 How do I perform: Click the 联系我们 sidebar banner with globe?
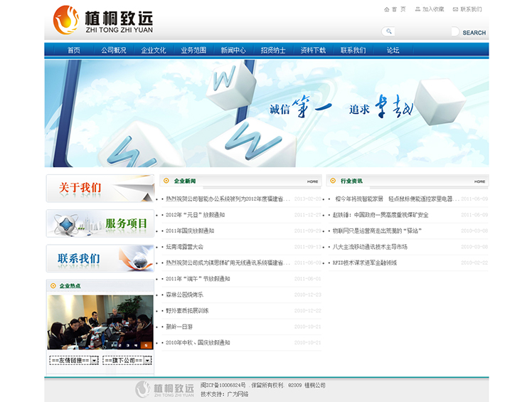(100, 258)
